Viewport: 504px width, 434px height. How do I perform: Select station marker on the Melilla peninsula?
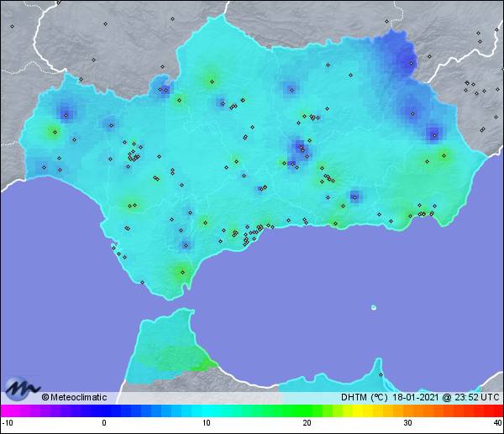click(x=381, y=374)
